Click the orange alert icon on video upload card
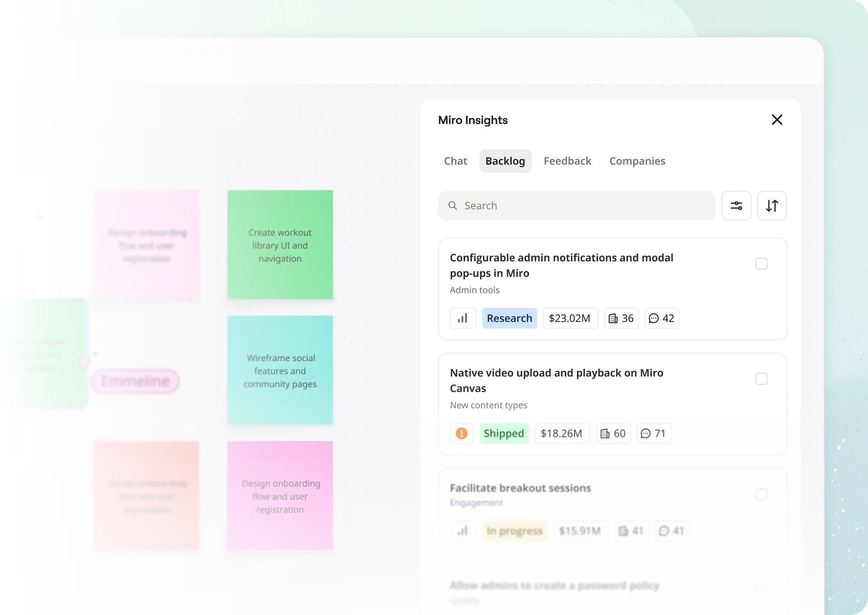Viewport: 868px width, 615px height. click(x=461, y=433)
